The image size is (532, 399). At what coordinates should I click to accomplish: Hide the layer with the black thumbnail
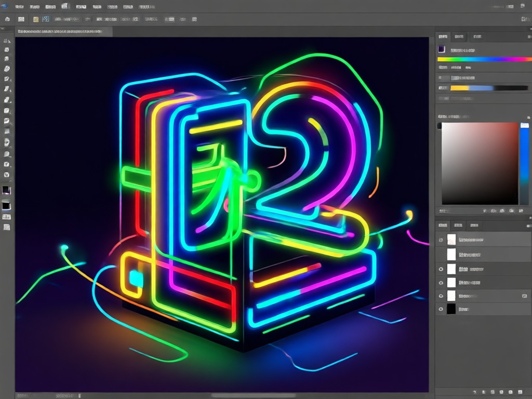(x=441, y=309)
